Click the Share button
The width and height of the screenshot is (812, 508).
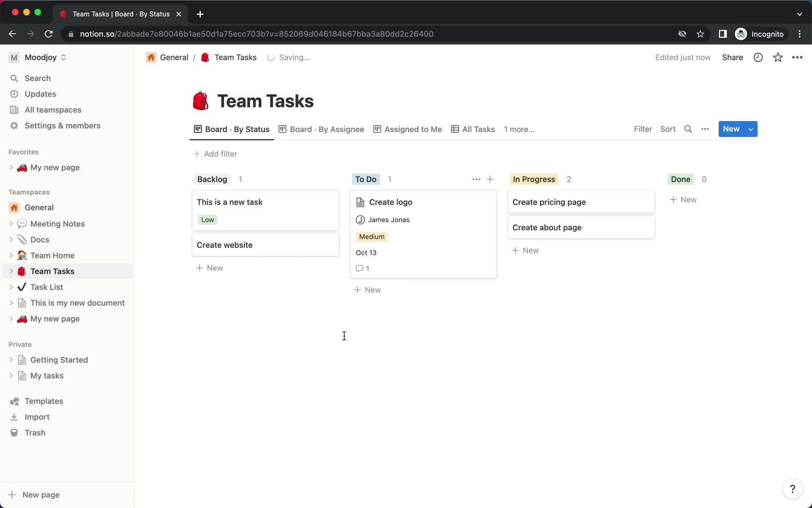pyautogui.click(x=732, y=57)
